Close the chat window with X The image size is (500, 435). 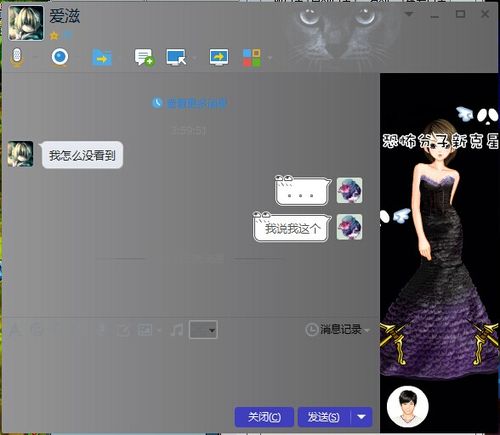click(485, 14)
